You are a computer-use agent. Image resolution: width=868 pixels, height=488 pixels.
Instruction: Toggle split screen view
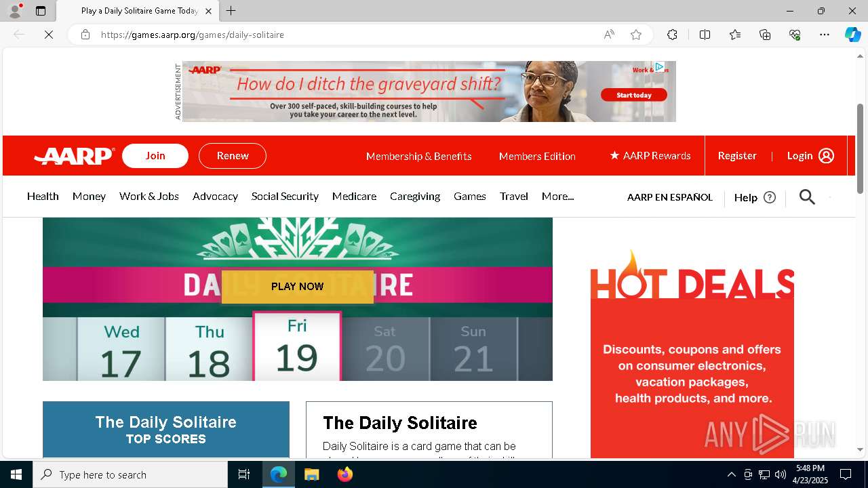tap(705, 35)
